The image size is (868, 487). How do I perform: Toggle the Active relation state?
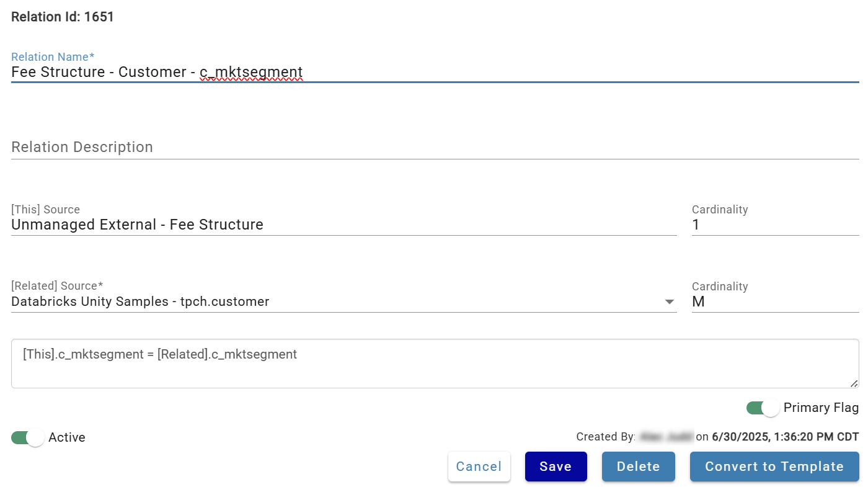point(26,437)
